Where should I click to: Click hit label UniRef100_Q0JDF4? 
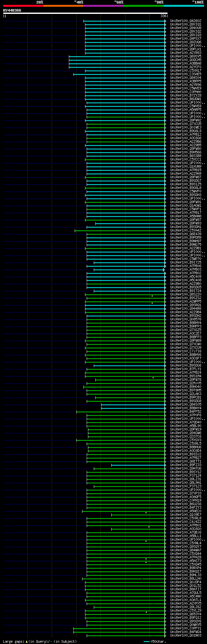click(186, 582)
